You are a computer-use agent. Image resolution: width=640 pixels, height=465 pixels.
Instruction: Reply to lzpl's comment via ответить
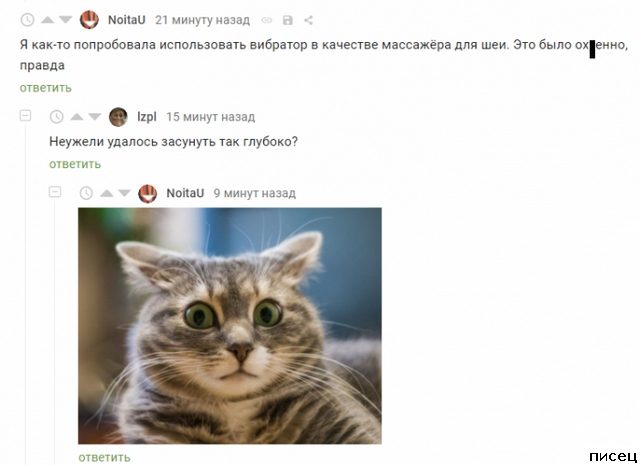75,164
